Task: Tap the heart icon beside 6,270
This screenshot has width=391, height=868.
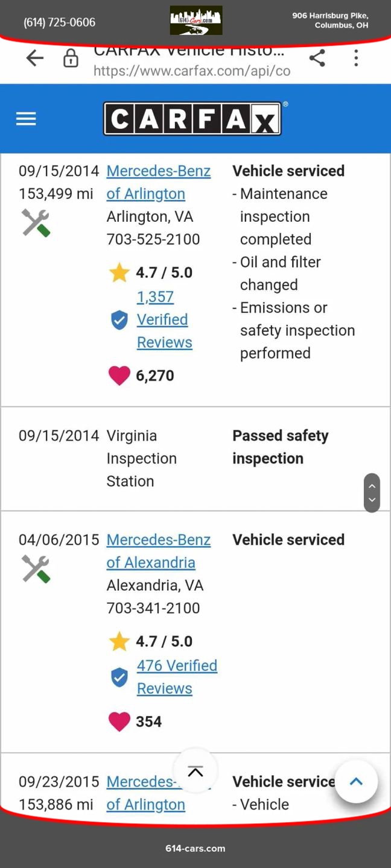Action: coord(119,376)
